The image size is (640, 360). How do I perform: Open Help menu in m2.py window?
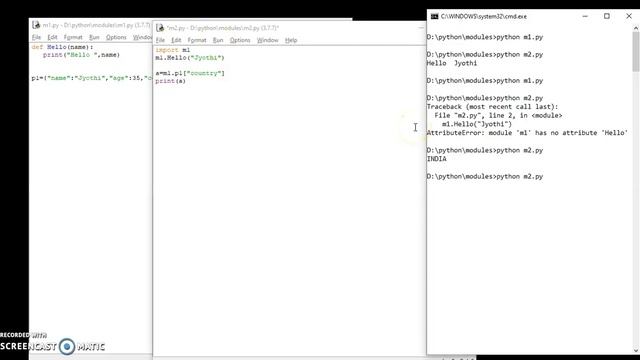[x=291, y=40]
